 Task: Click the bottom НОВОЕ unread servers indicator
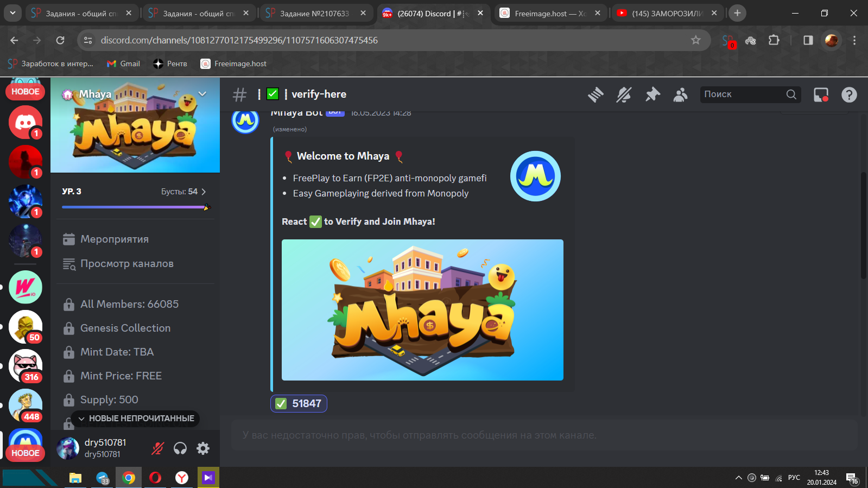25,453
